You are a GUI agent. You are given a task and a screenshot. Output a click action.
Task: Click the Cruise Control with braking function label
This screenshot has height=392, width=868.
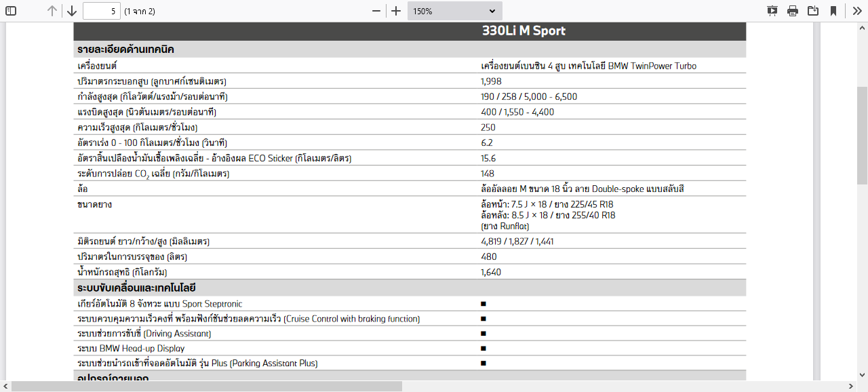249,319
